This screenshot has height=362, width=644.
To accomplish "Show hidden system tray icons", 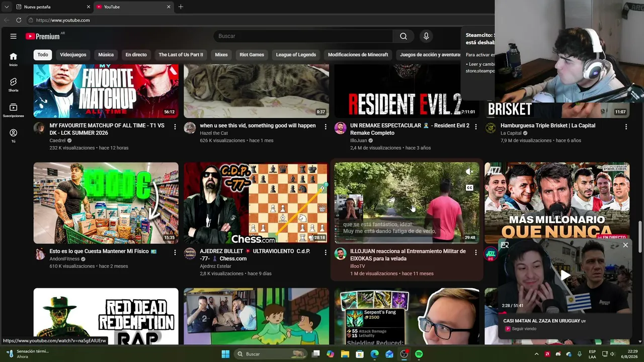I will point(536,354).
